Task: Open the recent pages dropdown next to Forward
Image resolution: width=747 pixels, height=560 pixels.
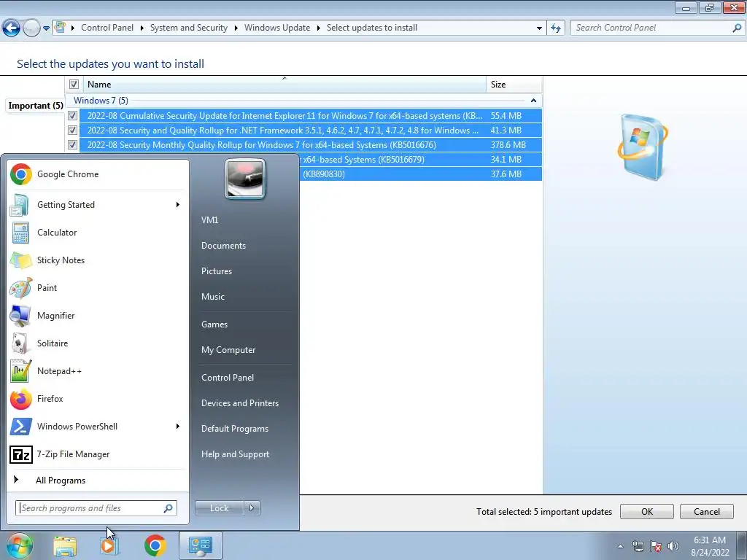Action: point(46,28)
